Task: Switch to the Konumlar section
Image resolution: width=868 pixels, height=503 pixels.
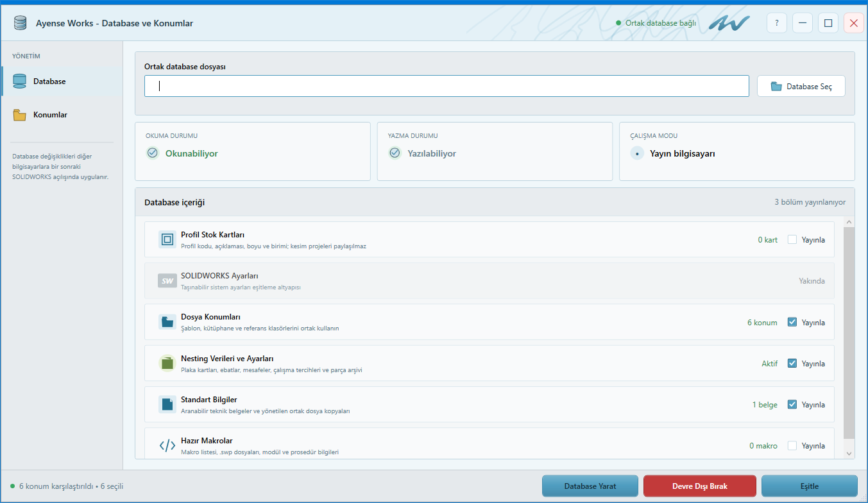Action: 62,115
